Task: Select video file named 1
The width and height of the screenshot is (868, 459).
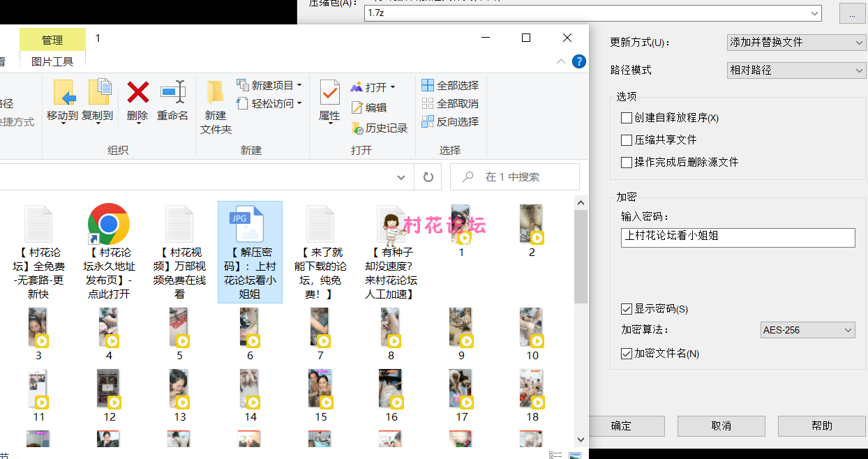Action: [x=461, y=231]
